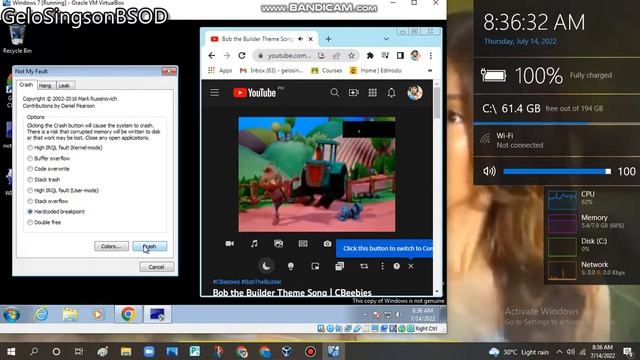
Task: Open the Apps bookmark shortcut
Action: coord(220,71)
